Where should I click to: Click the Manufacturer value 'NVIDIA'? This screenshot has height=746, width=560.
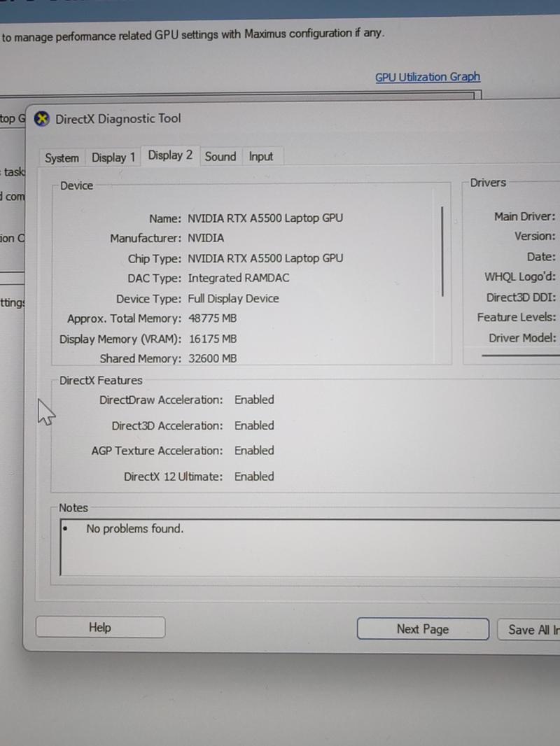tap(206, 238)
